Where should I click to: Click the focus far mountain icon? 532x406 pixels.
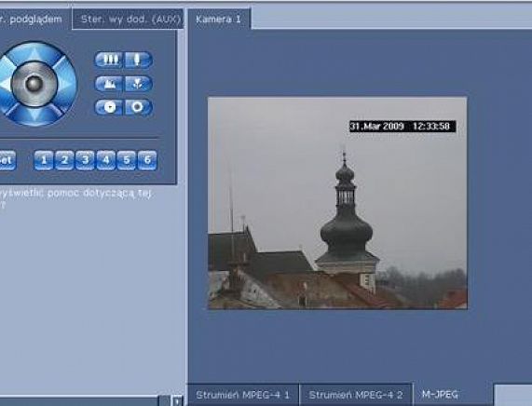(x=109, y=84)
